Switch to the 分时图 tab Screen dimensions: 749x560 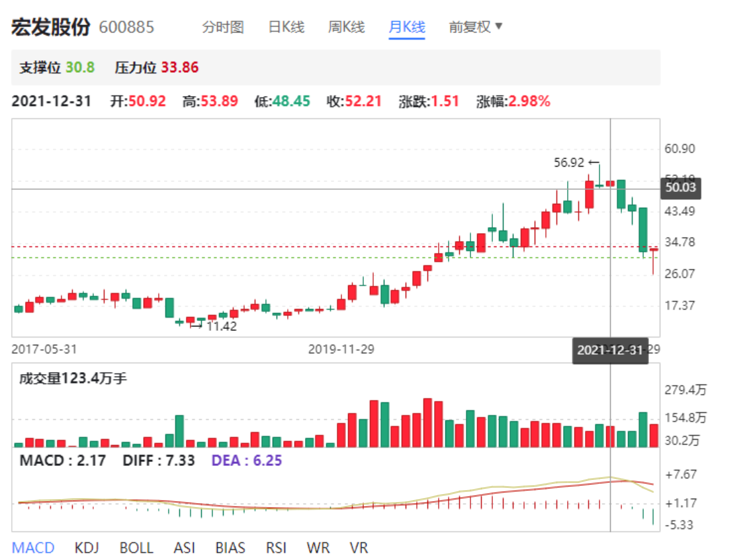tap(223, 27)
